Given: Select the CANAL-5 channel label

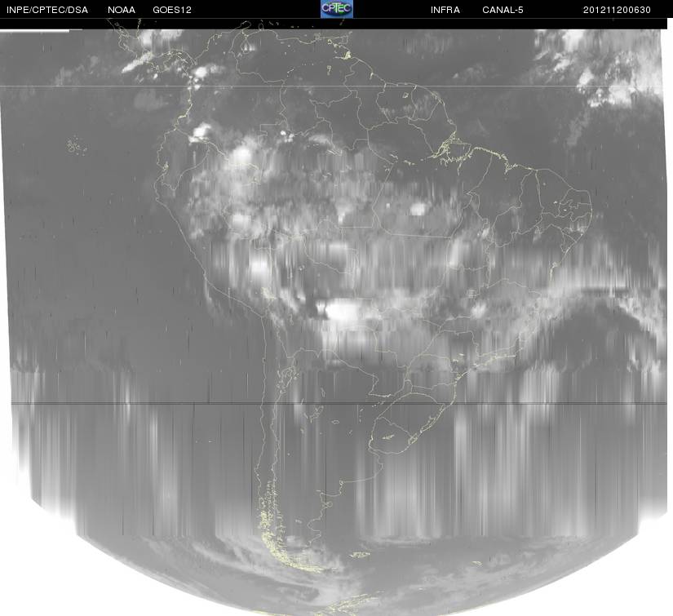Looking at the screenshot, I should pos(503,10).
